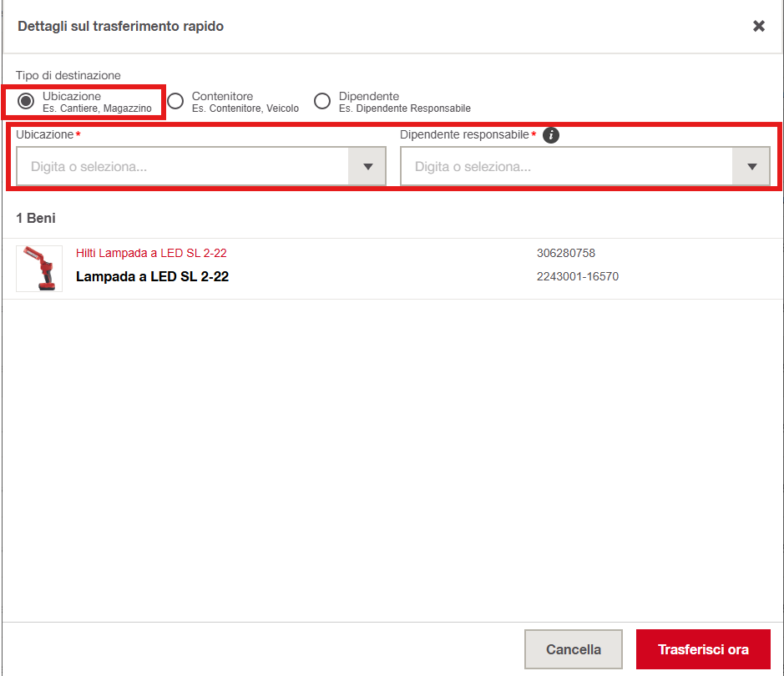Open the Hilti Lampada a LED link
This screenshot has height=676, width=784.
tap(151, 253)
